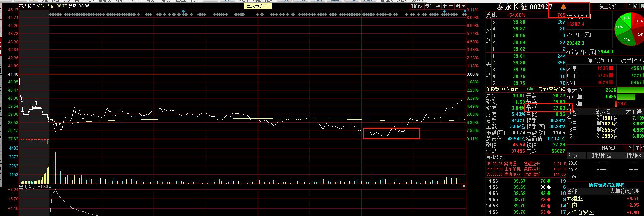Viewport: 644px width, 216px height.
Task: Click the help question mark in 业绩预测
Action: (x=629, y=148)
